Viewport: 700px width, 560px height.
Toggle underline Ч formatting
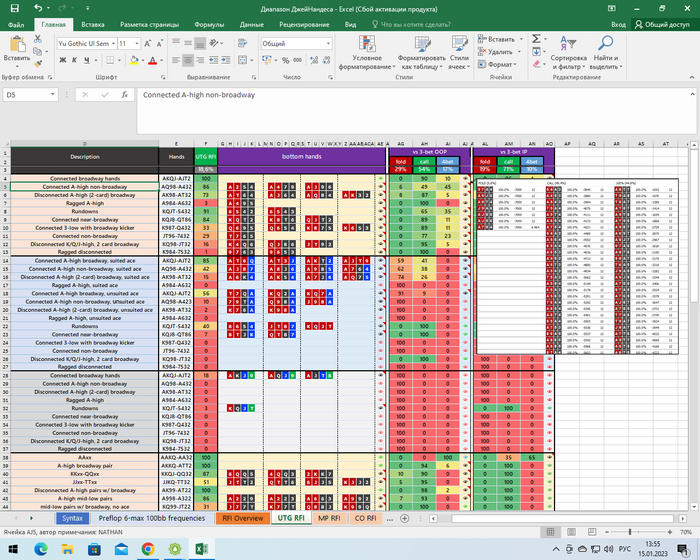click(x=87, y=60)
